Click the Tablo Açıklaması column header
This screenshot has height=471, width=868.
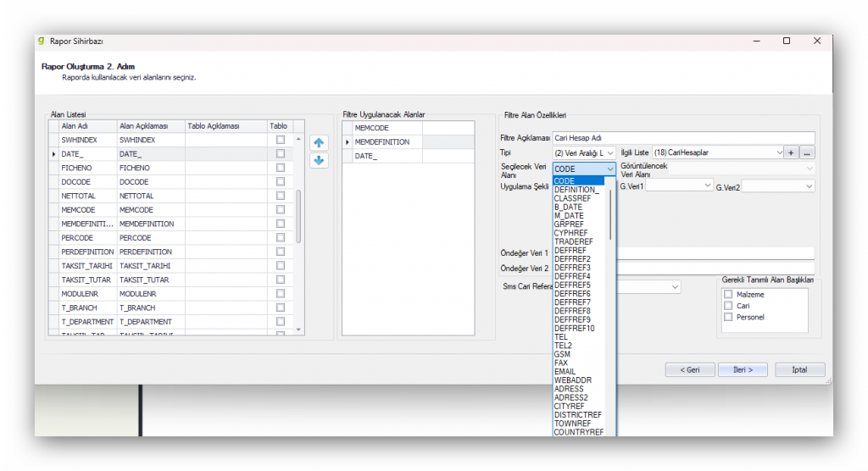pyautogui.click(x=225, y=126)
